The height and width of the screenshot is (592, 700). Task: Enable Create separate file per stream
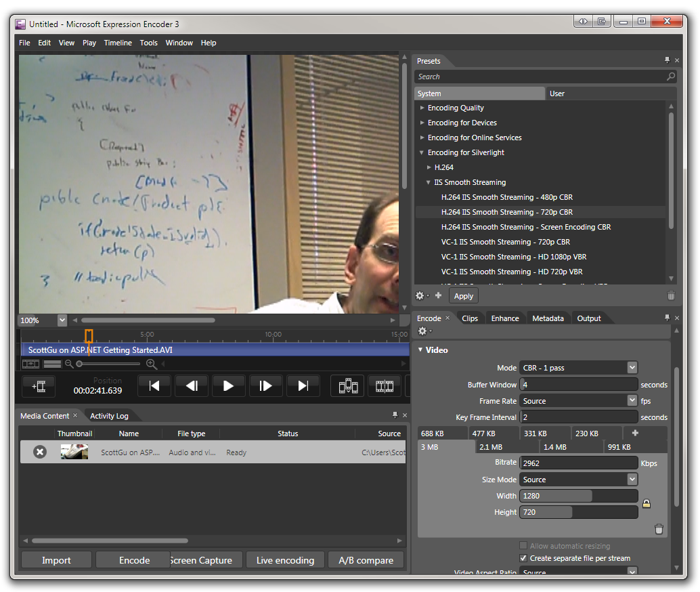tap(523, 558)
